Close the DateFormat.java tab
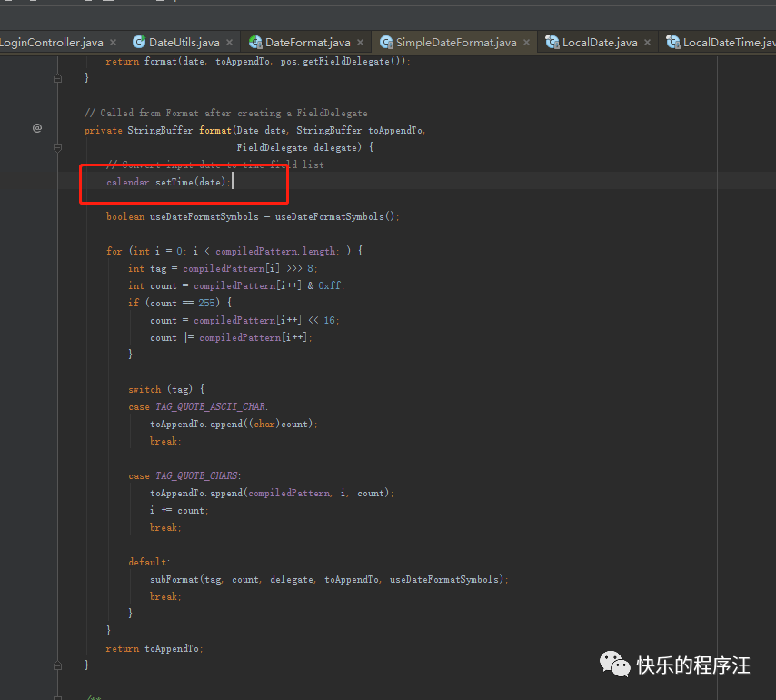Image resolution: width=776 pixels, height=700 pixels. (x=360, y=43)
